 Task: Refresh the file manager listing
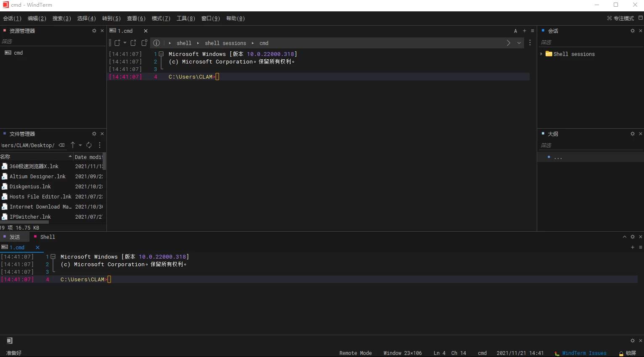(89, 145)
